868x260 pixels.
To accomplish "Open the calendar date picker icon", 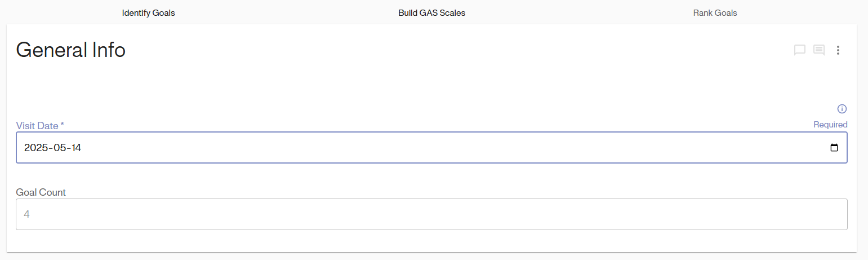I will point(834,148).
